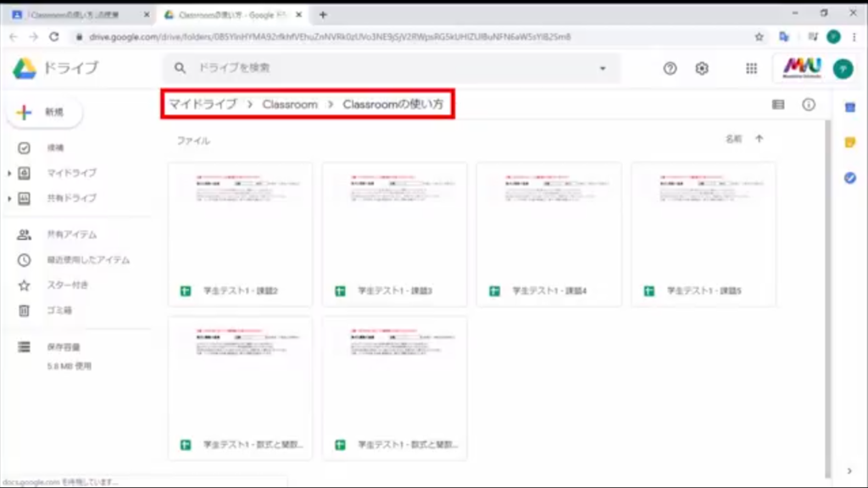The width and height of the screenshot is (868, 488).
Task: Open Google Calendar side panel
Action: click(850, 108)
